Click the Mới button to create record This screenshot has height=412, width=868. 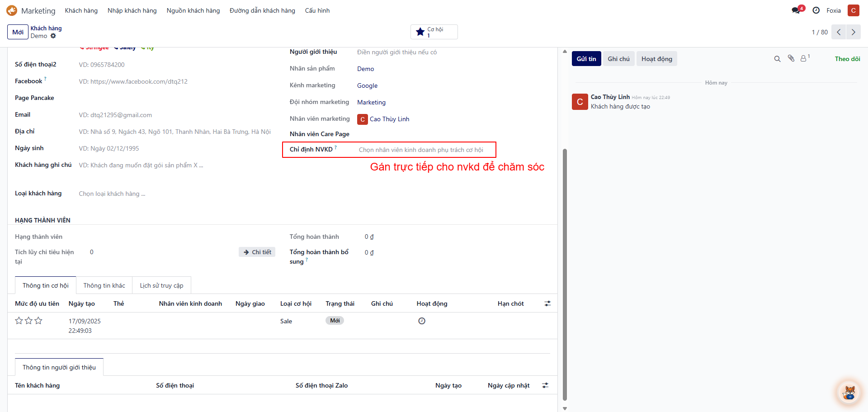coord(18,32)
